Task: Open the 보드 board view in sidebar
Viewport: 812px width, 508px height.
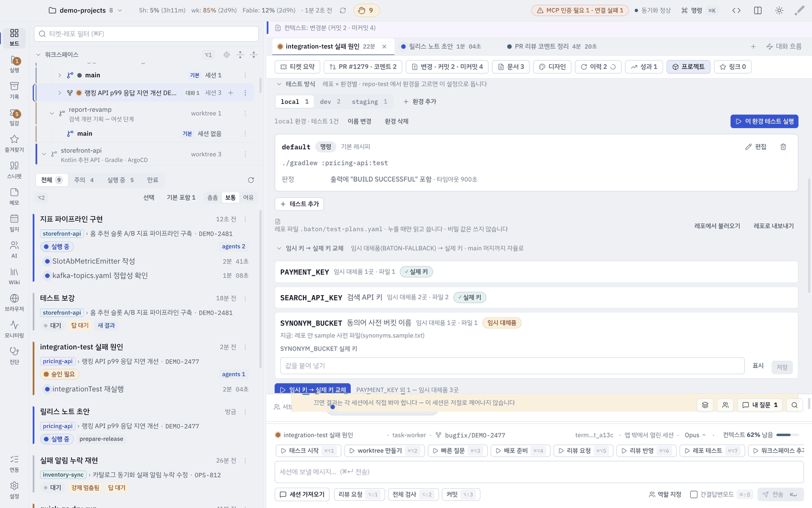Action: click(14, 37)
